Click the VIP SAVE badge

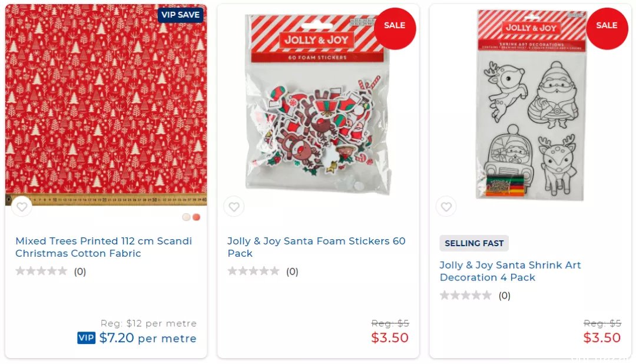pos(181,15)
